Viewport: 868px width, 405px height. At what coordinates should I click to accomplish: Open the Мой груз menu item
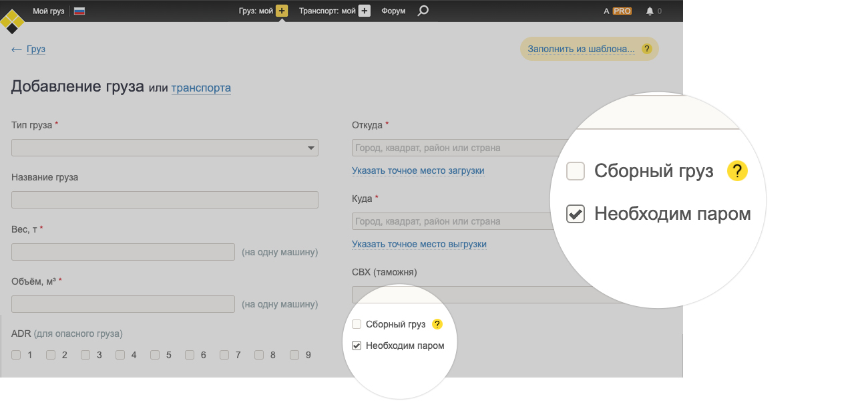click(x=48, y=11)
